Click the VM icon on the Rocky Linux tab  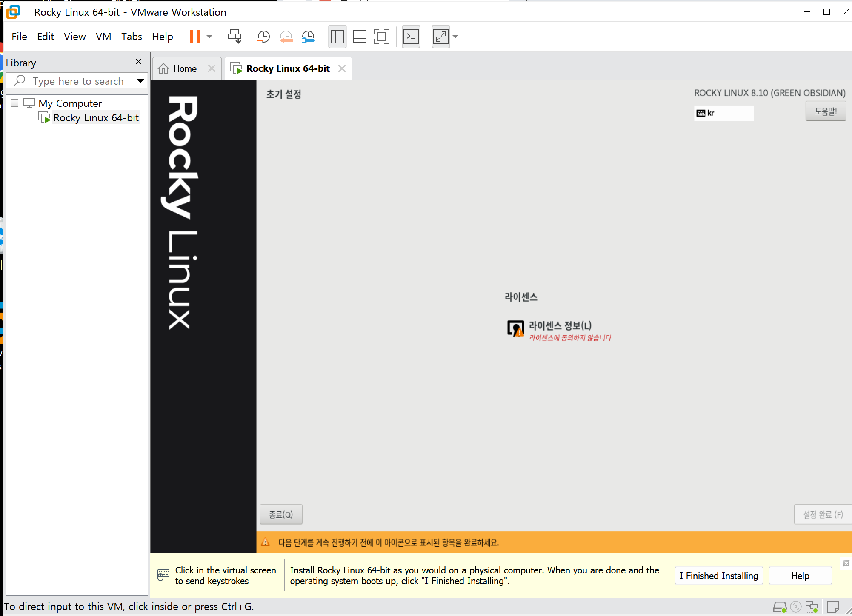pyautogui.click(x=236, y=68)
